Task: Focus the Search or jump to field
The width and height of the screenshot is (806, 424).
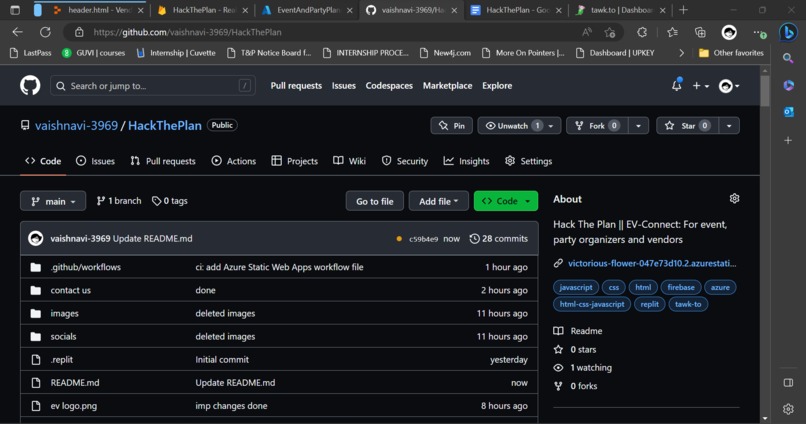Action: pyautogui.click(x=153, y=86)
